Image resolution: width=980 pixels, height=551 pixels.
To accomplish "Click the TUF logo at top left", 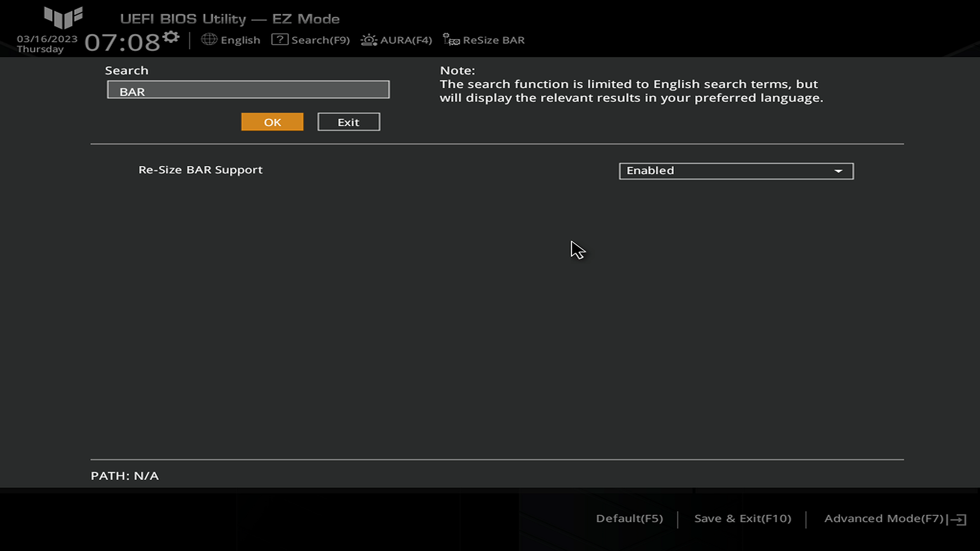I will (x=63, y=17).
